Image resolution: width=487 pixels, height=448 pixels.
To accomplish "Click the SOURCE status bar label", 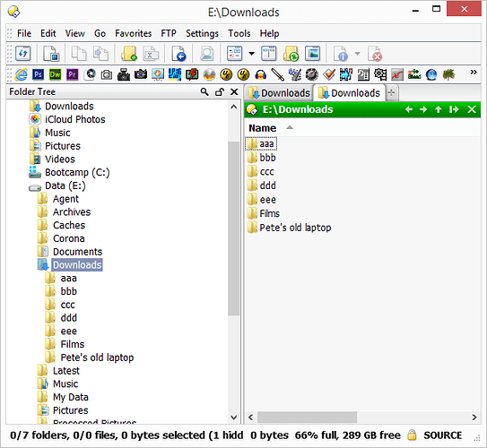I will coord(442,435).
